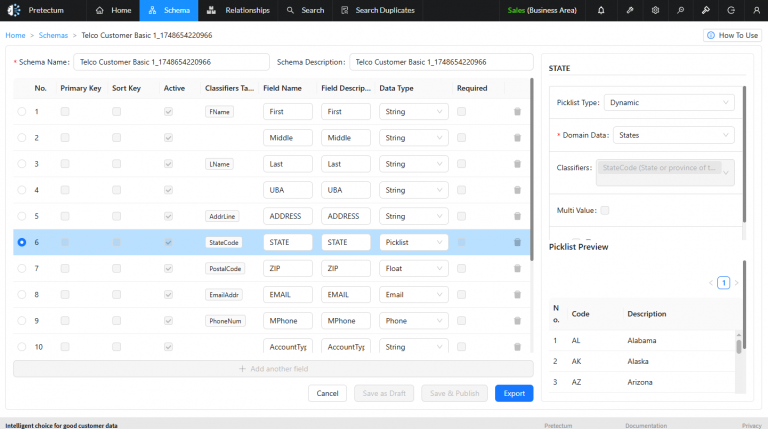Toggle Sort Key for Middle row

116,138
